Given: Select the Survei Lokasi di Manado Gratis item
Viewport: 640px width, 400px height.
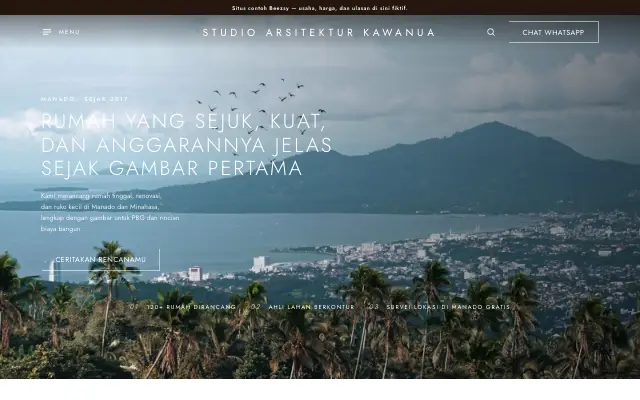Looking at the screenshot, I should tap(448, 307).
